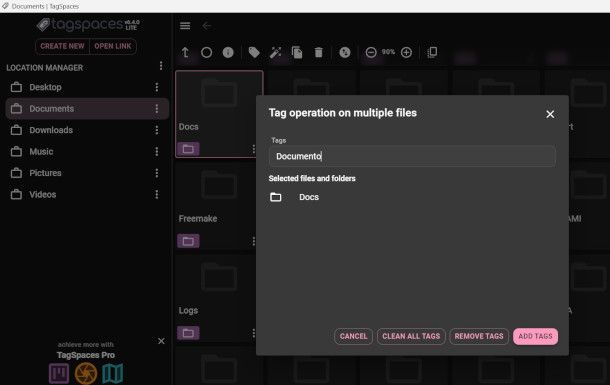This screenshot has width=610, height=385.
Task: Open Documents location three-dot menu
Action: [157, 108]
